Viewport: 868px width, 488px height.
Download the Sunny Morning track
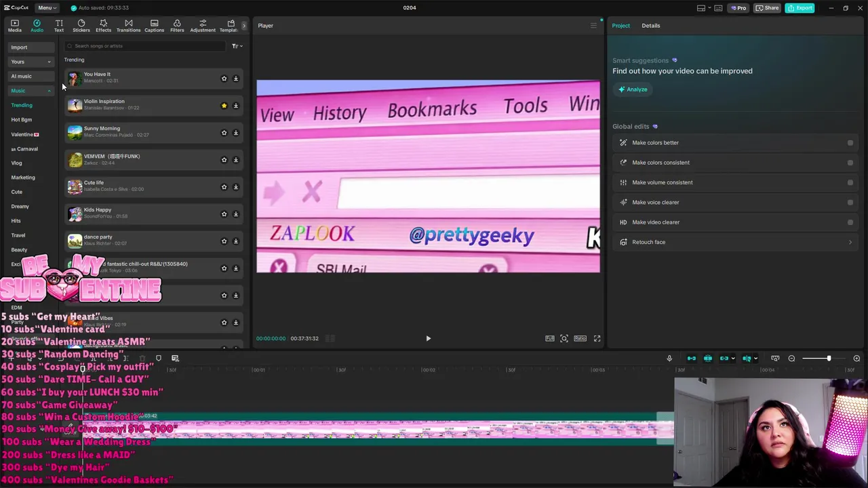[236, 133]
